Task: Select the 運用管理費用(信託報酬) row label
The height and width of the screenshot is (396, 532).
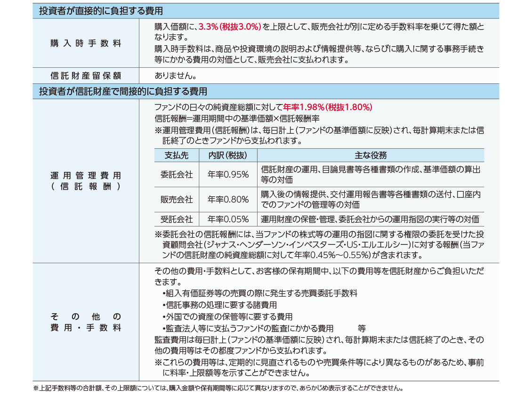Action: pyautogui.click(x=86, y=181)
